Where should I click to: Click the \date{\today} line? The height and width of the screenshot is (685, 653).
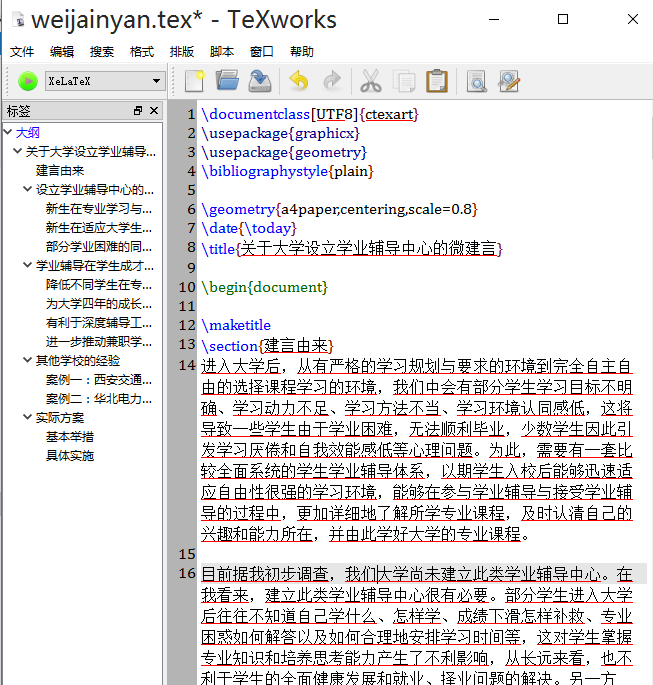pyautogui.click(x=249, y=228)
